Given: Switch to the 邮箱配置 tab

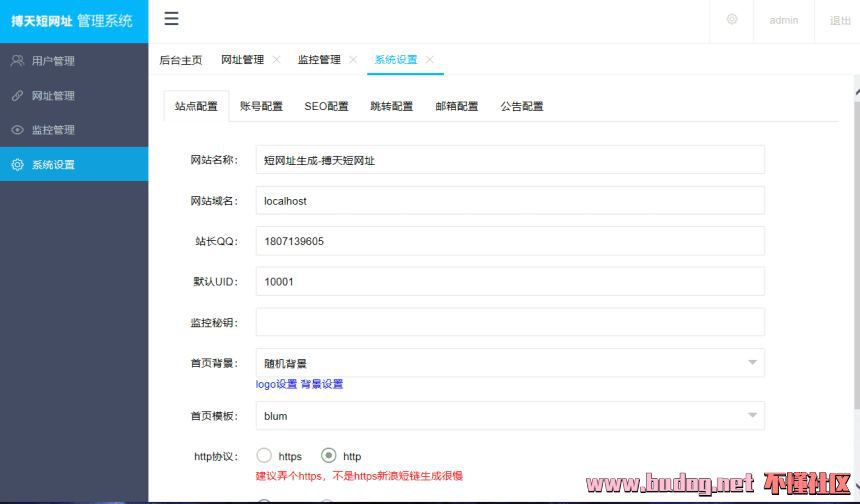Looking at the screenshot, I should pyautogui.click(x=456, y=106).
